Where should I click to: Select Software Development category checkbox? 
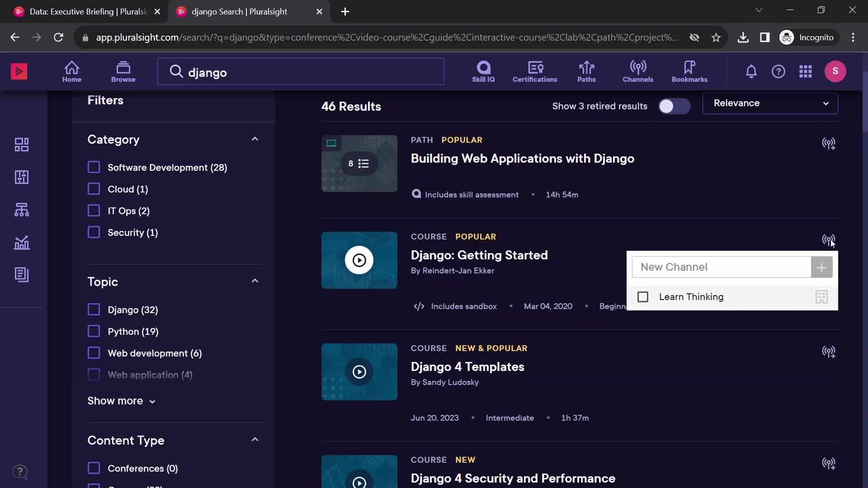coord(94,167)
